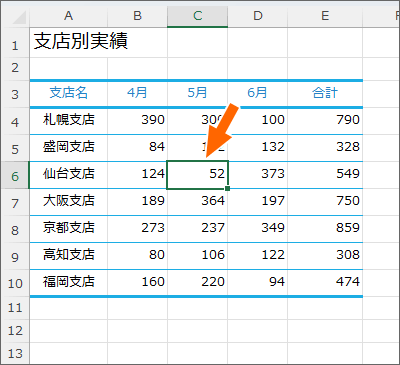Click cell with value 237
The image size is (400, 365).
pyautogui.click(x=198, y=228)
